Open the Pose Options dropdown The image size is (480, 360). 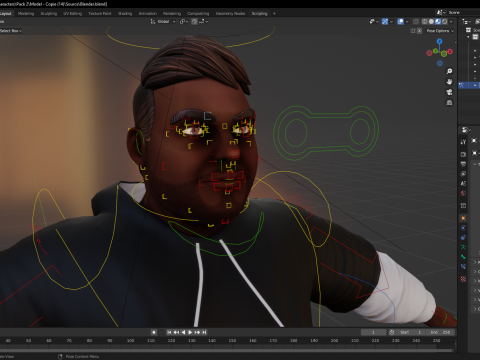[x=440, y=31]
